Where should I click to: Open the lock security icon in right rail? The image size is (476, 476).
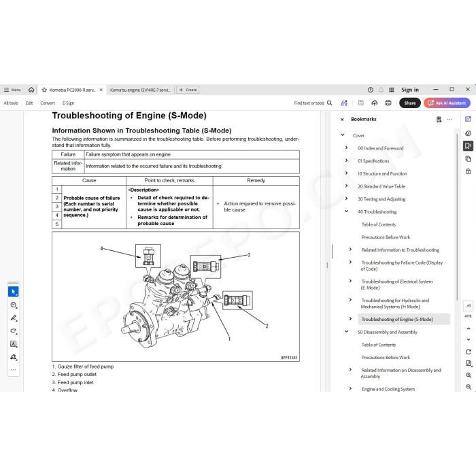(x=468, y=171)
